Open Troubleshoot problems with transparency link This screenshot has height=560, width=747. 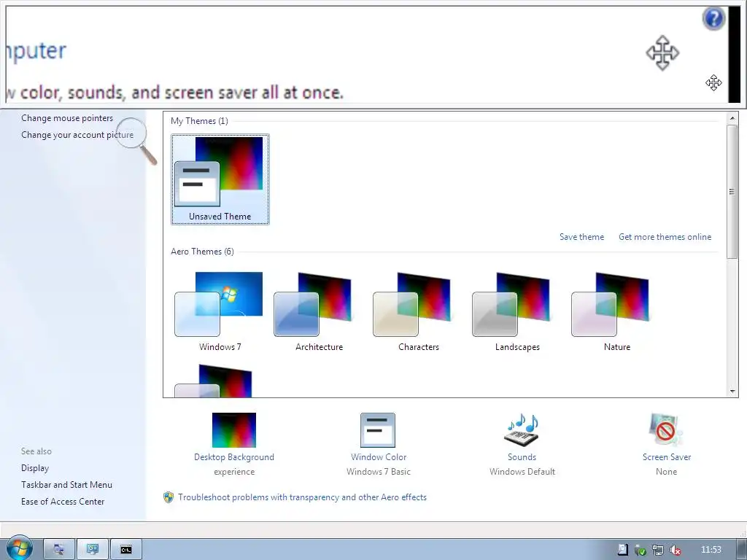(302, 497)
